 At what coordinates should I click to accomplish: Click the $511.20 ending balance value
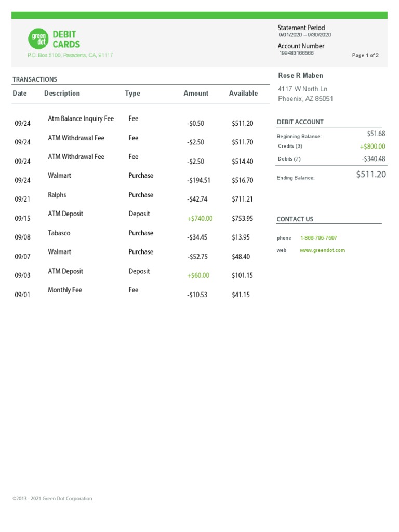(x=371, y=175)
